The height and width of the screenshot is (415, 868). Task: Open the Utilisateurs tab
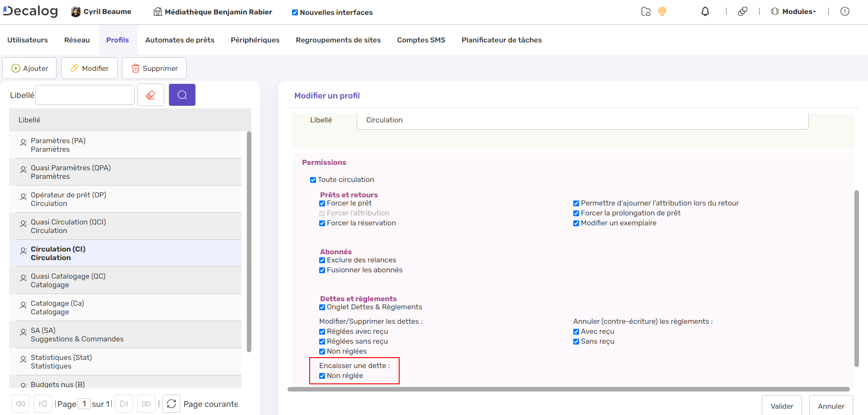28,40
